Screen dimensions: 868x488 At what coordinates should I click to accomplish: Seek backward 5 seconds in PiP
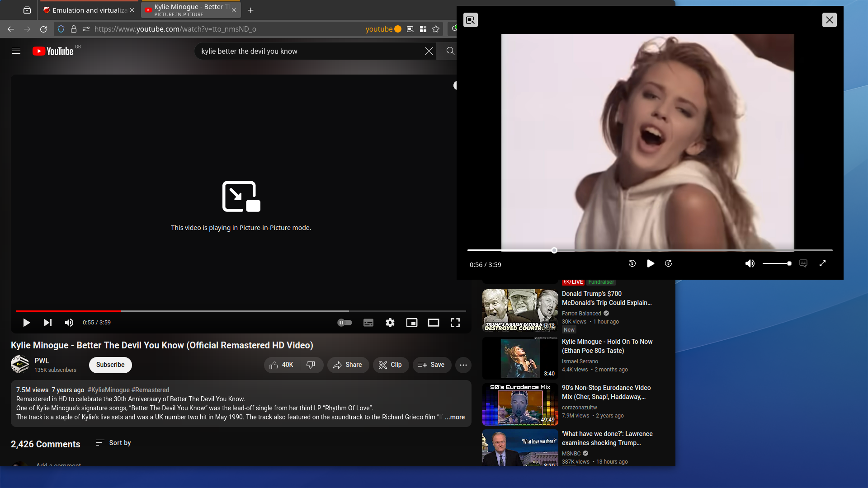click(632, 263)
